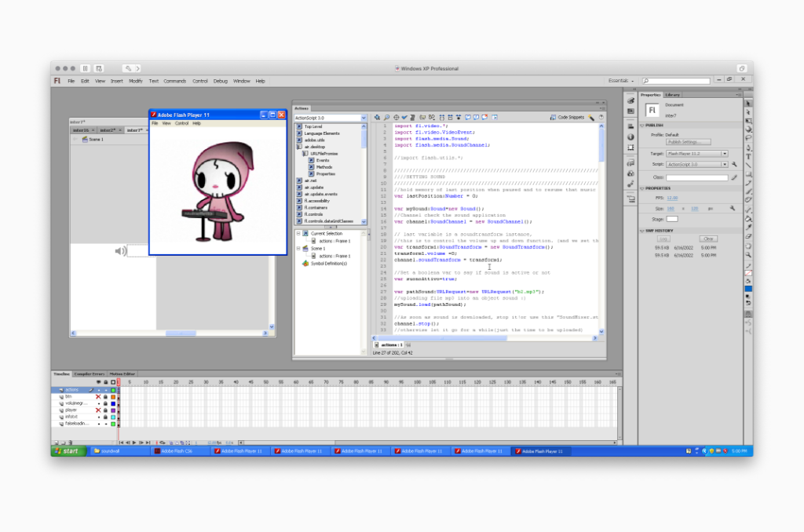Open Script Assist wand icon
Viewport: 804px width, 532px height.
point(592,118)
